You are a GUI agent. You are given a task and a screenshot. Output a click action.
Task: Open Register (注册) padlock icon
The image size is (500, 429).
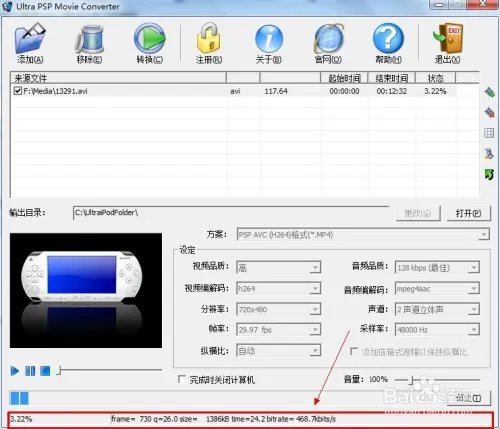tap(209, 38)
